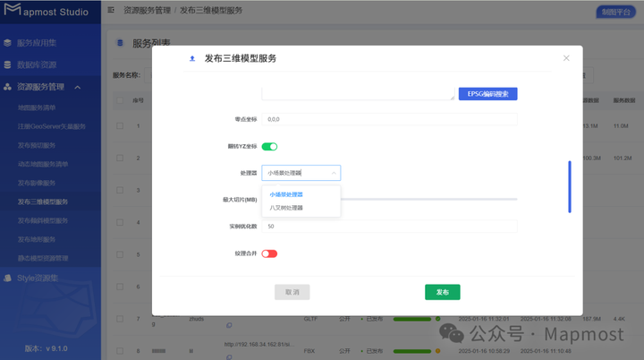
Task: Click the 2025-01-16 11:32:01 timestamp
Action: point(484,319)
